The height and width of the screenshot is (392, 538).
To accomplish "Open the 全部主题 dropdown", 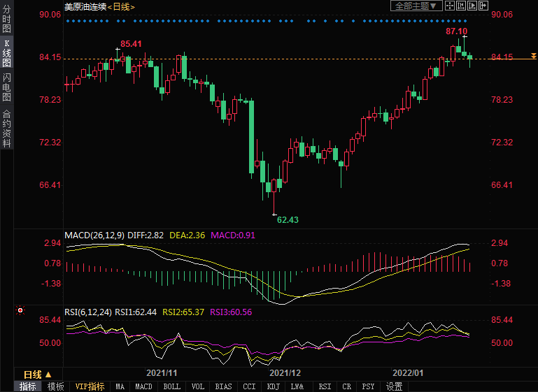I will point(416,6).
